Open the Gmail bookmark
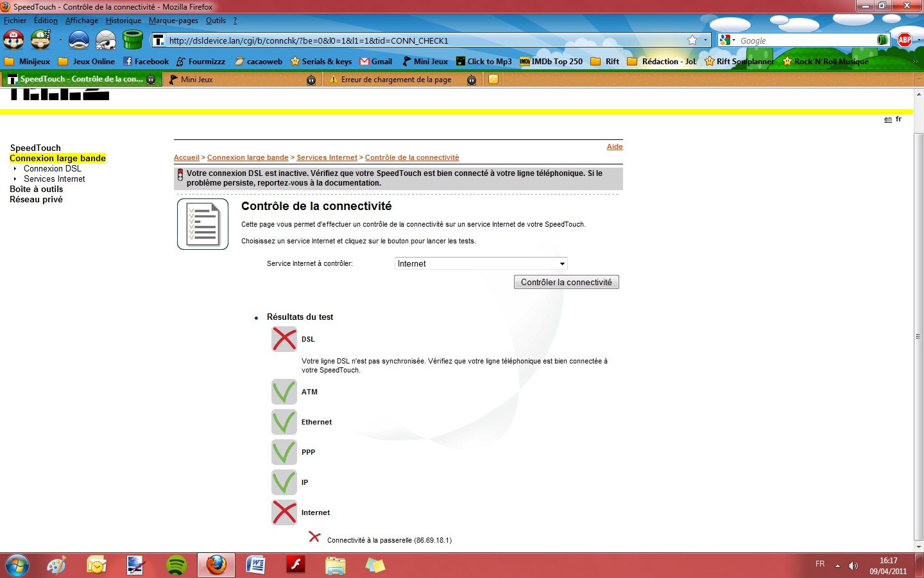This screenshot has height=578, width=924. pos(376,62)
